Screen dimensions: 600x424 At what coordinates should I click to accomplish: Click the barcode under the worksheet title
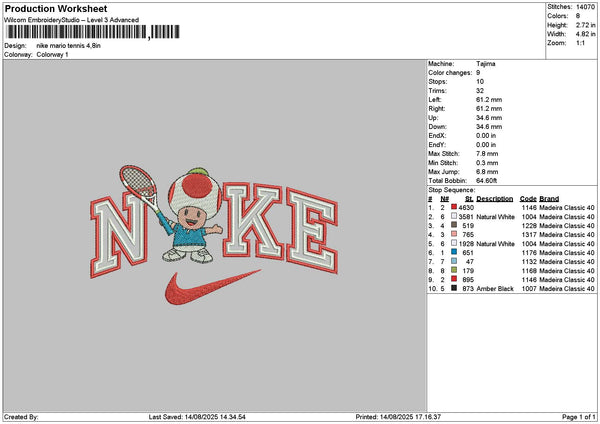93,32
